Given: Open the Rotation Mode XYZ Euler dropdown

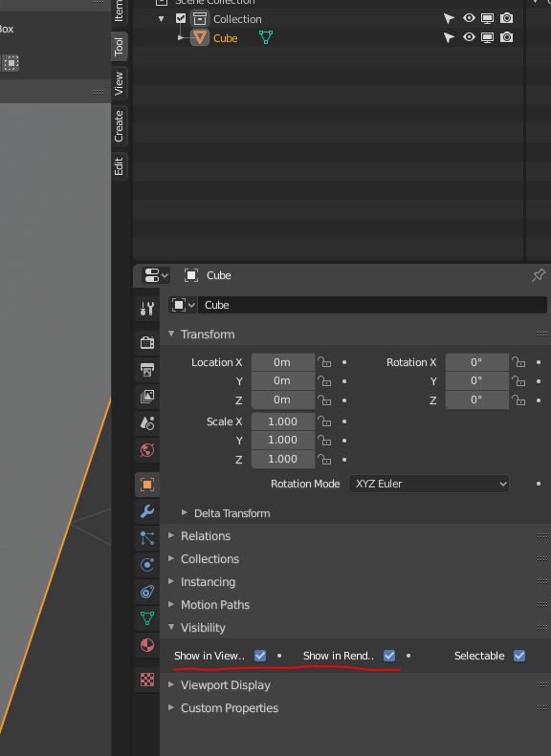Looking at the screenshot, I should point(429,484).
